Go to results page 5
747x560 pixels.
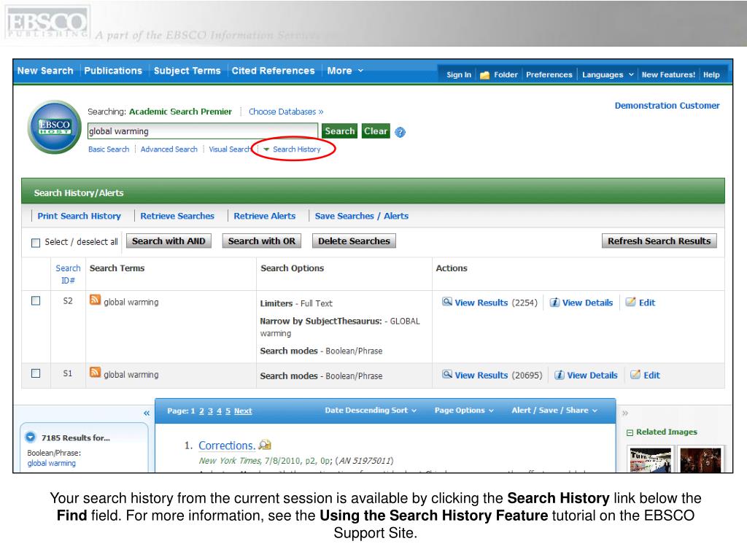[228, 411]
